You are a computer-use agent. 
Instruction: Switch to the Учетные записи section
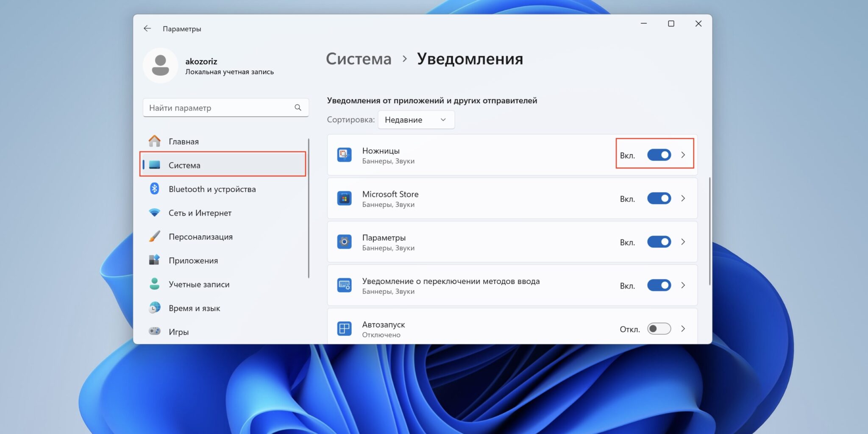click(199, 284)
